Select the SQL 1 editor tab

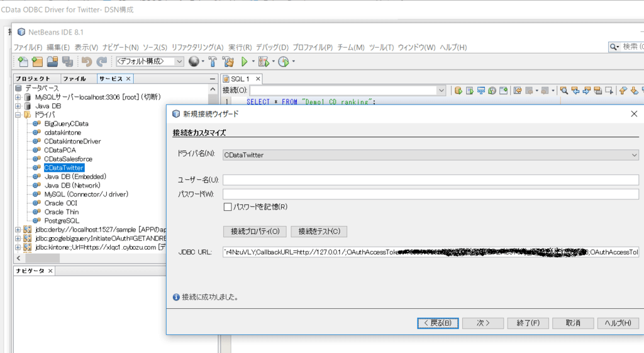[x=240, y=79]
